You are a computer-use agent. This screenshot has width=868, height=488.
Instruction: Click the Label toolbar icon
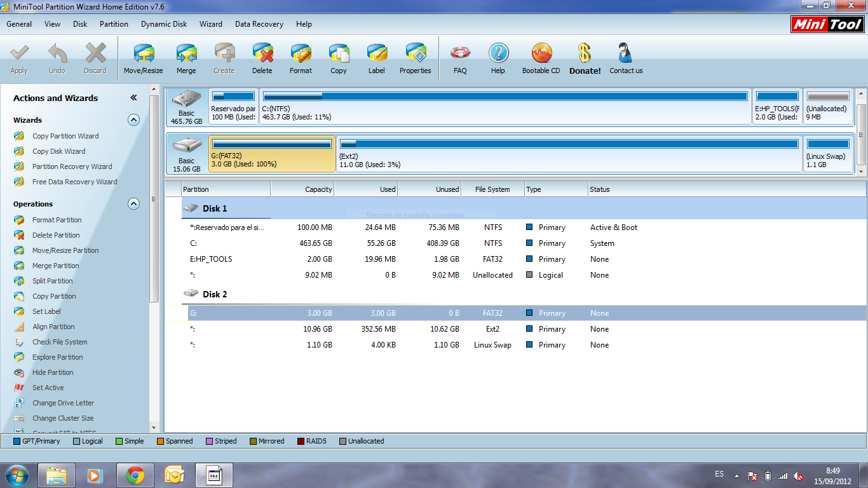pyautogui.click(x=377, y=53)
